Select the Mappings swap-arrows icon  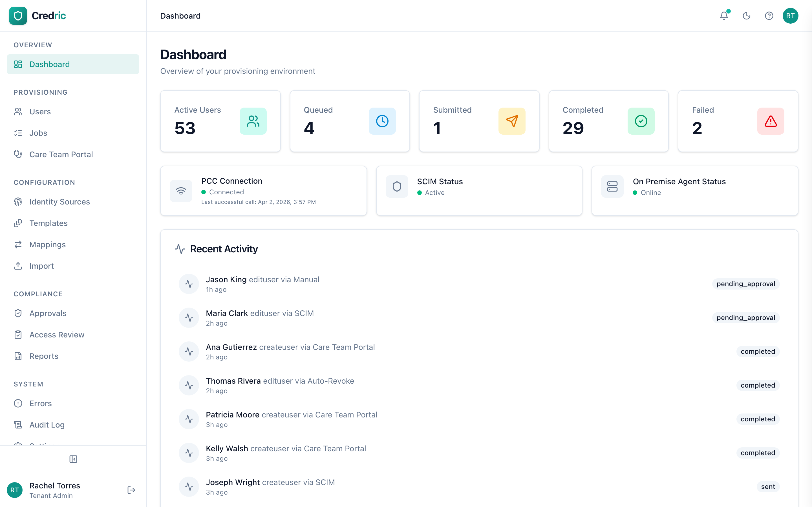coord(18,244)
